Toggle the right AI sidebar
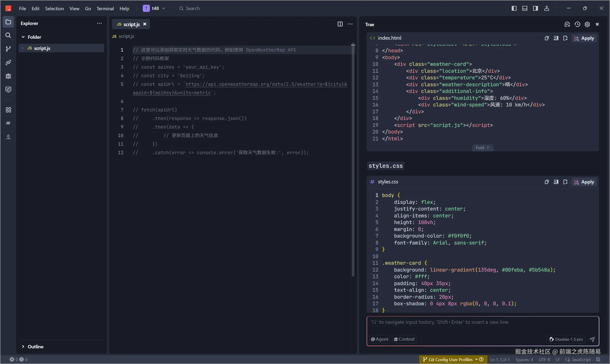This screenshot has height=364, width=610. click(535, 8)
